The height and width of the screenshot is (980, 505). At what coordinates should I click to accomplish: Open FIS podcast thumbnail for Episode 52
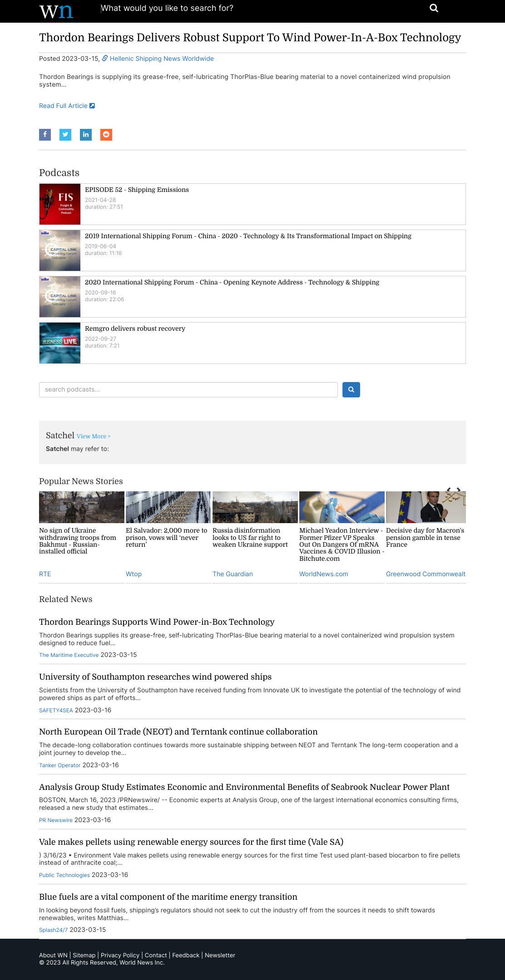[60, 204]
